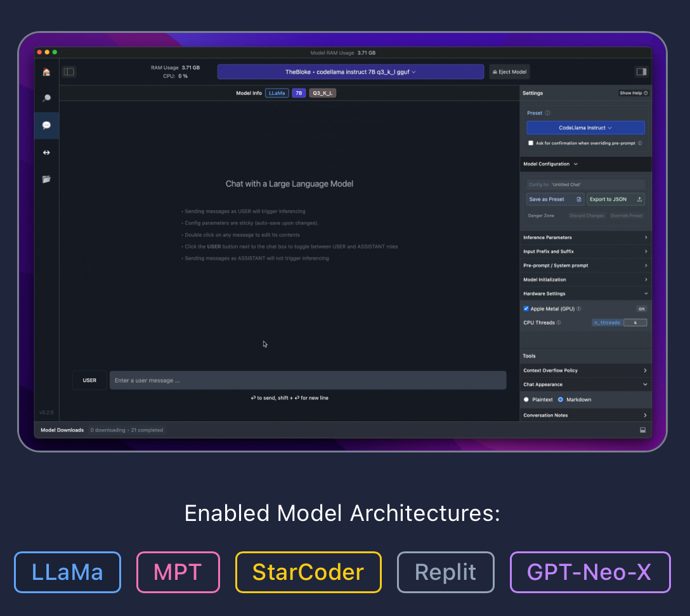Click the green fullscreen window button

pyautogui.click(x=55, y=53)
